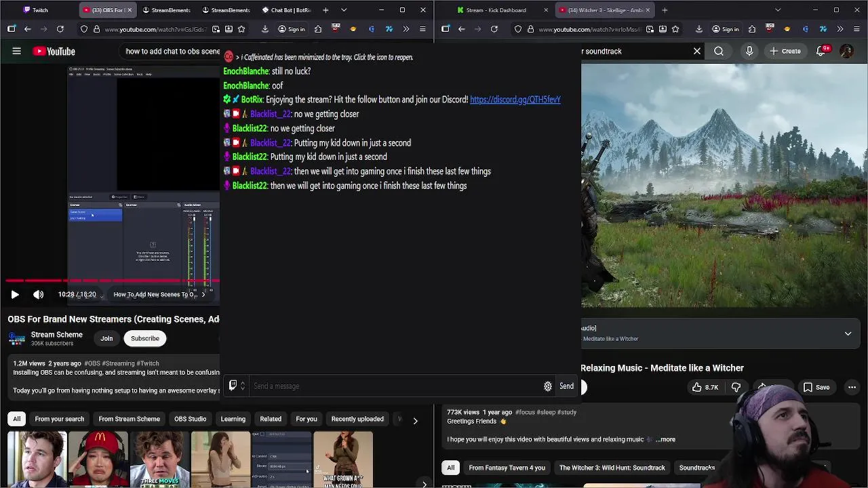
Task: Open the 'WHAT GROWN A** MAN' short thumbnail
Action: point(343,460)
